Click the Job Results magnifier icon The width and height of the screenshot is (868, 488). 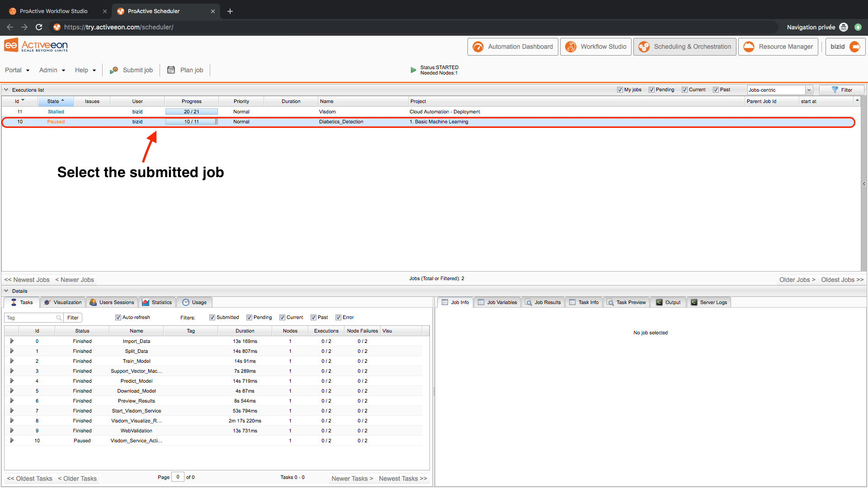[x=528, y=302]
